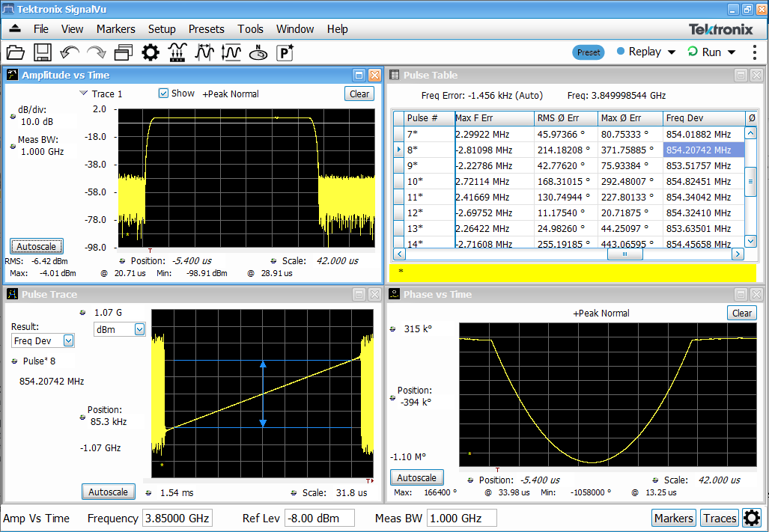Open the Freq Dev result dropdown

pyautogui.click(x=67, y=340)
